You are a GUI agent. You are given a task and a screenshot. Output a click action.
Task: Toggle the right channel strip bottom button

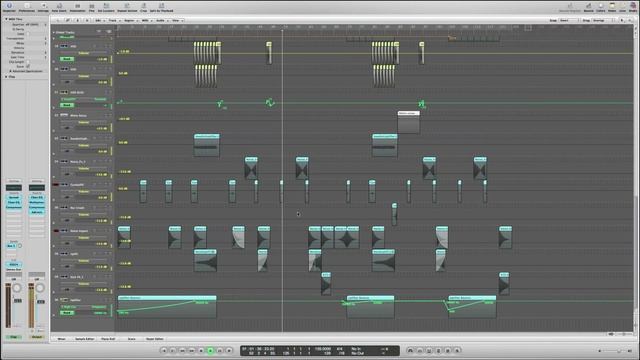coord(37,337)
